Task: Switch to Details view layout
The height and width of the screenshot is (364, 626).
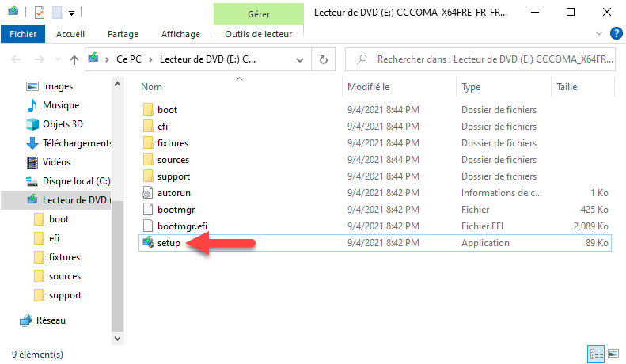Action: click(x=596, y=354)
